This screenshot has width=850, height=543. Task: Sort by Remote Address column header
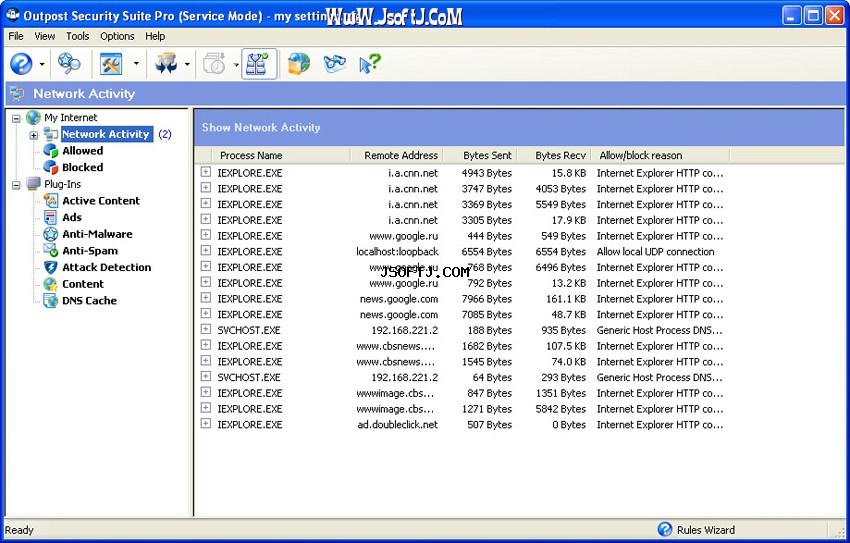[397, 155]
